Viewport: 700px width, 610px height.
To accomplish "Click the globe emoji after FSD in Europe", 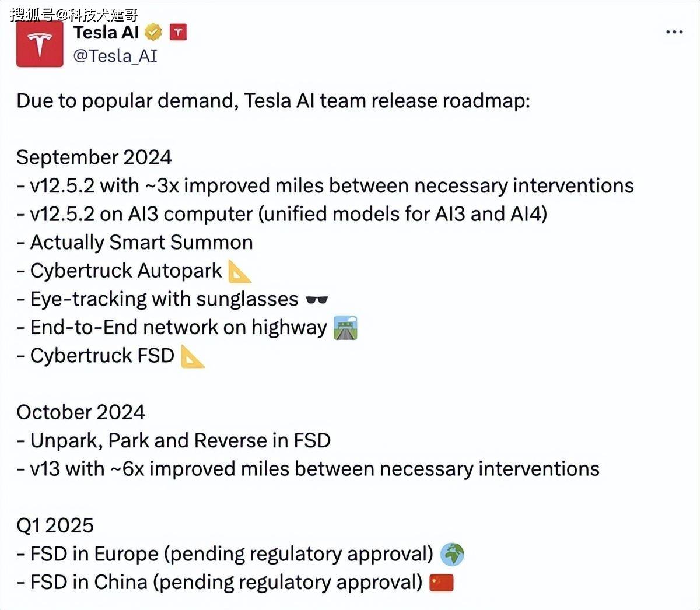I will [452, 555].
